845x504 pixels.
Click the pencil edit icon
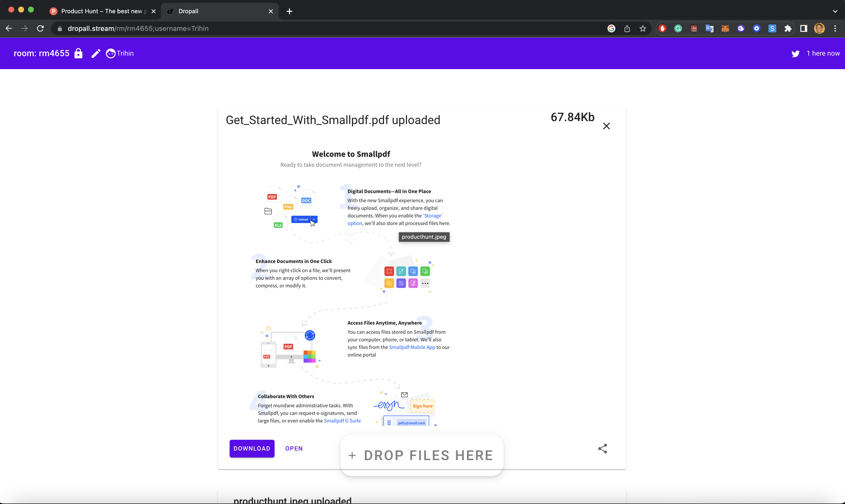[x=96, y=53]
